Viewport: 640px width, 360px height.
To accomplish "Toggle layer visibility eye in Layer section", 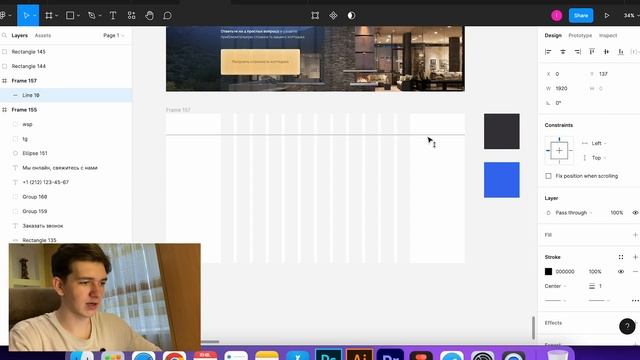I will [635, 213].
